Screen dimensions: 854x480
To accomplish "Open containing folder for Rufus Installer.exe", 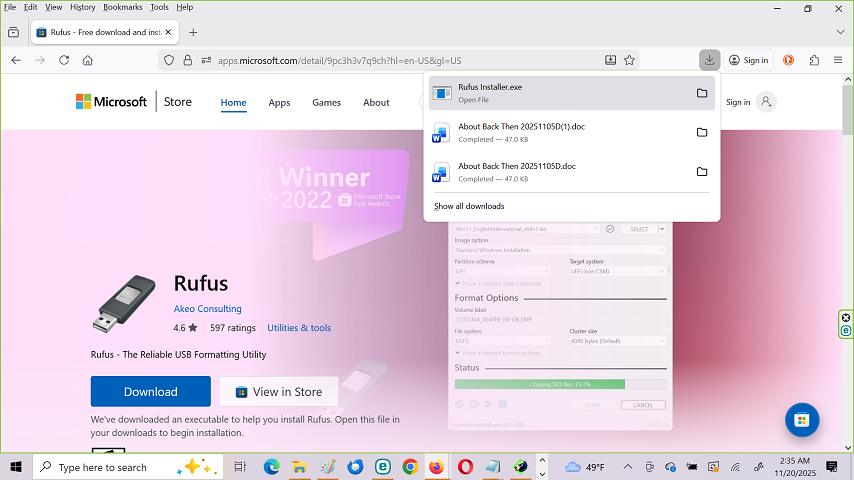I will click(702, 93).
